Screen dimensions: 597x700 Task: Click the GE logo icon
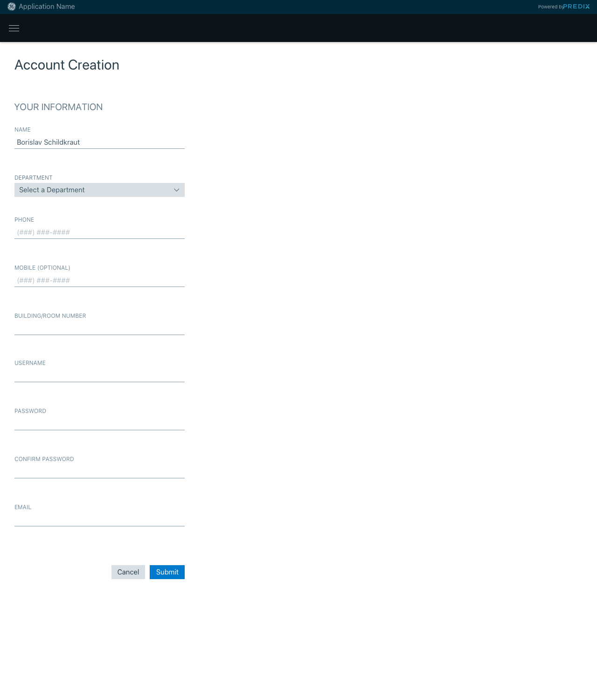pyautogui.click(x=12, y=7)
